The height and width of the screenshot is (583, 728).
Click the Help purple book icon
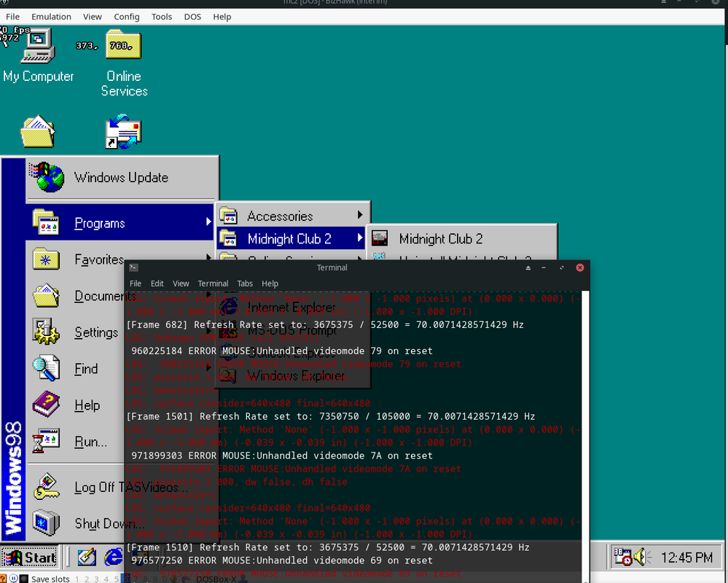[x=45, y=404]
